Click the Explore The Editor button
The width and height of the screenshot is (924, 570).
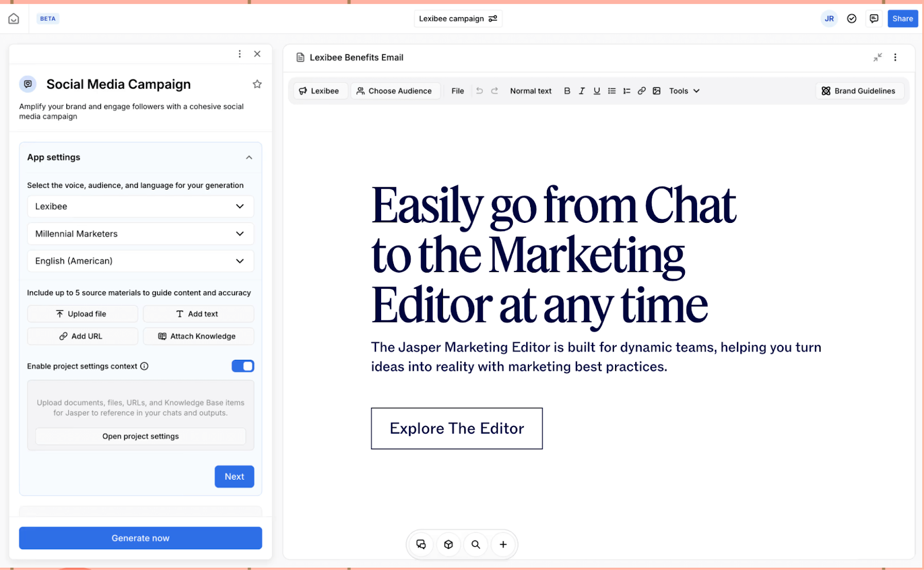click(x=456, y=429)
